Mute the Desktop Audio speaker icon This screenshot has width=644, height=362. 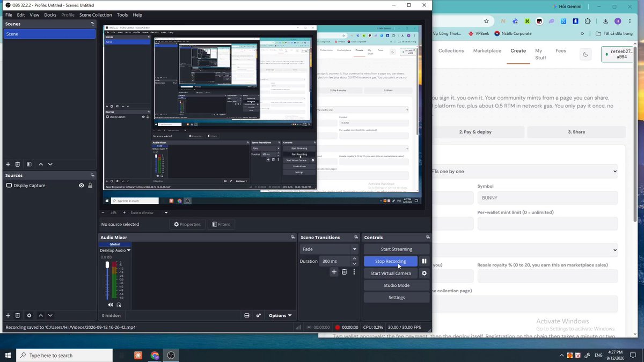point(111,305)
